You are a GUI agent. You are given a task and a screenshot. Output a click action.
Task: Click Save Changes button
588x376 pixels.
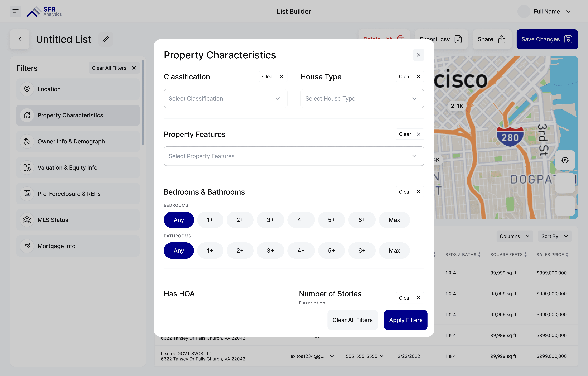[547, 39]
